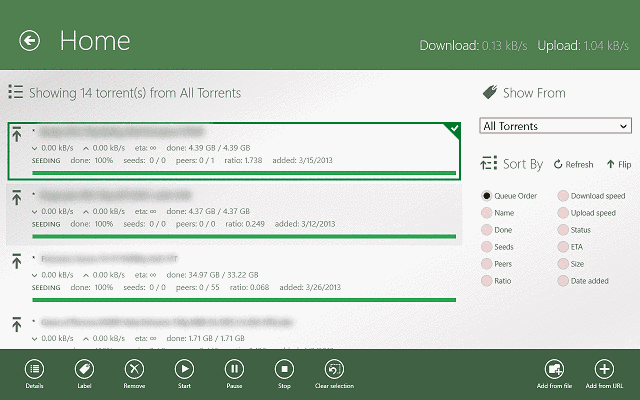Click "done: 34.97 GB / 33.22 GB" text
Viewport: 640px width, 400px height.
pos(212,275)
